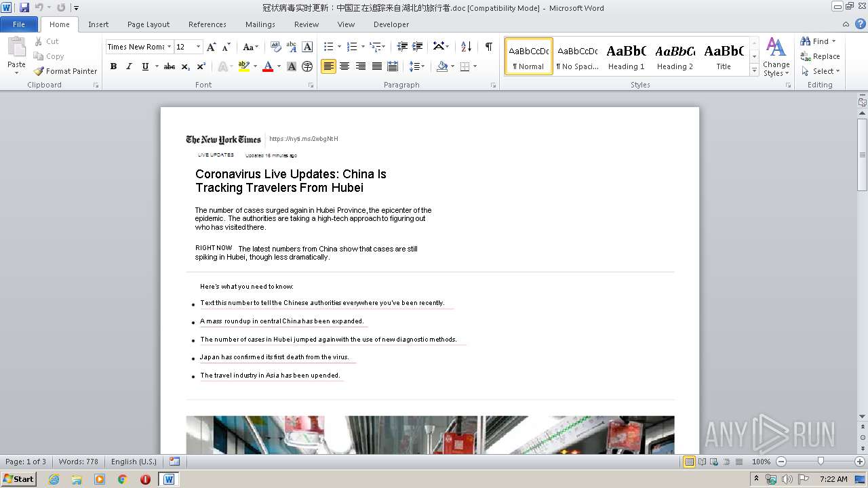The height and width of the screenshot is (488, 868).
Task: Toggle subscript formatting
Action: [185, 66]
